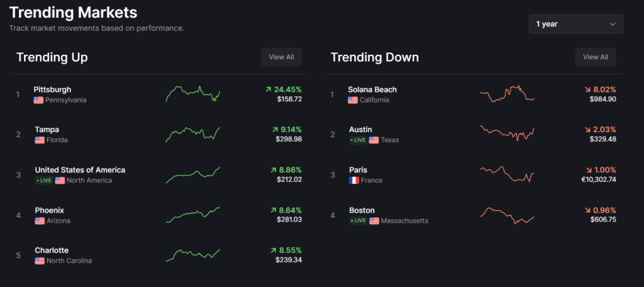Open the 1 year timeframe dropdown
The width and height of the screenshot is (644, 287).
pyautogui.click(x=575, y=24)
